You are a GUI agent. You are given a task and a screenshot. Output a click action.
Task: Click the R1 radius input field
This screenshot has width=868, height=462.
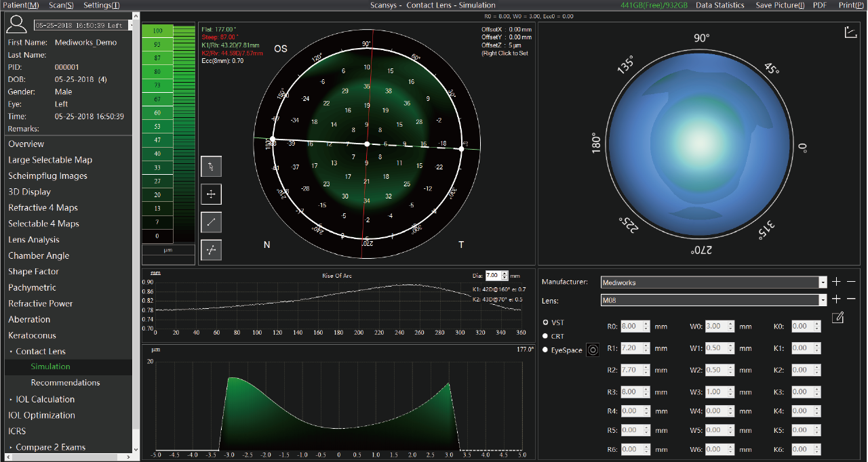click(636, 348)
